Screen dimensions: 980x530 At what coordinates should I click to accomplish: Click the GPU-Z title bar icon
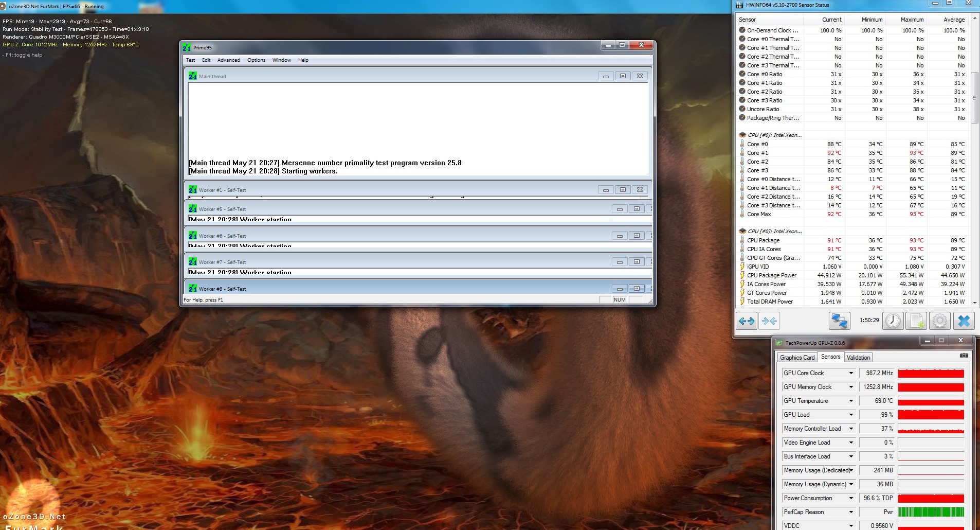[779, 343]
